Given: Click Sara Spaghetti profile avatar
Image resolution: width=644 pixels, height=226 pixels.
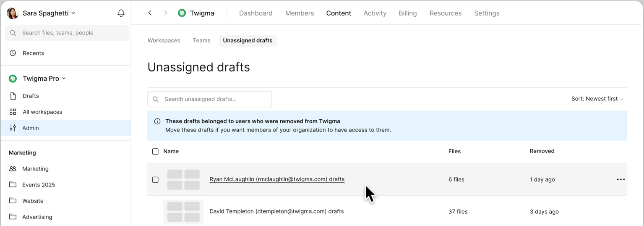Looking at the screenshot, I should click(x=13, y=13).
